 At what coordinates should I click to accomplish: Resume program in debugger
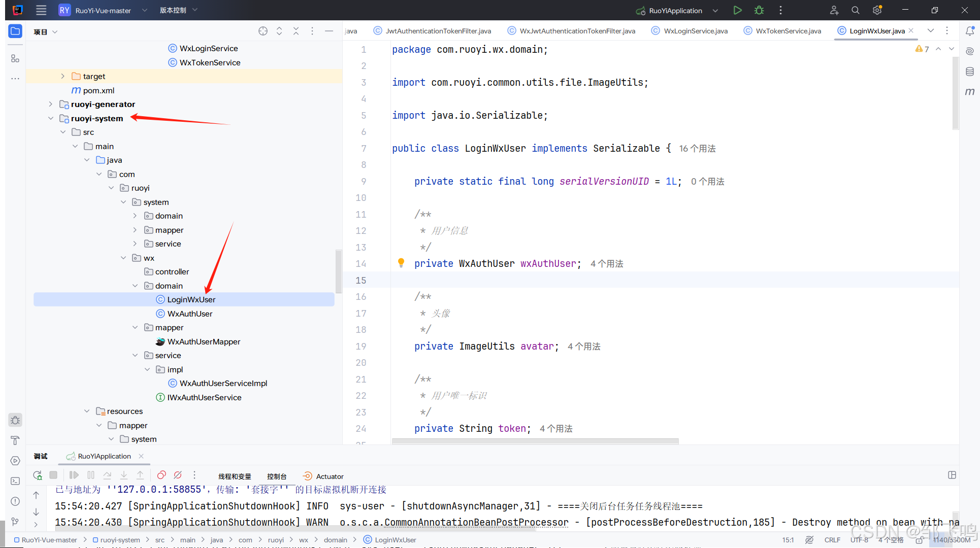(x=74, y=475)
